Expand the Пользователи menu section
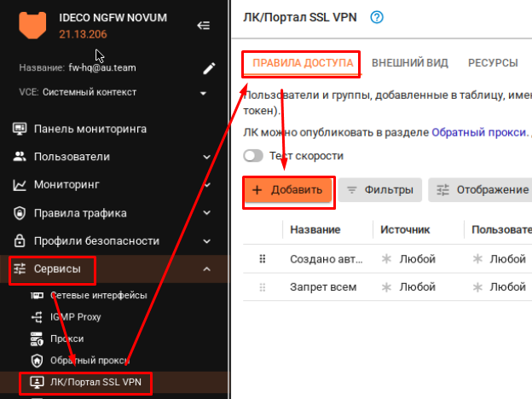This screenshot has width=532, height=399. [x=206, y=157]
